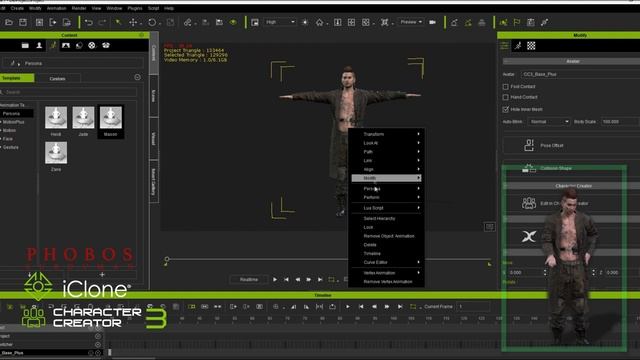Image resolution: width=640 pixels, height=360 pixels.
Task: Click the save project icon
Action: pyautogui.click(x=23, y=22)
